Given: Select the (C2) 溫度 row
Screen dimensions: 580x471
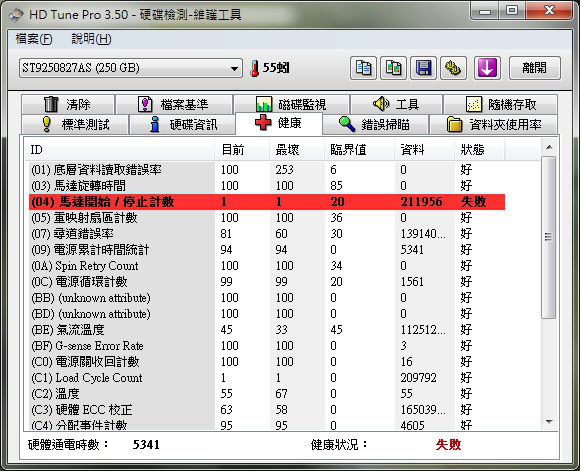Looking at the screenshot, I should 267,394.
